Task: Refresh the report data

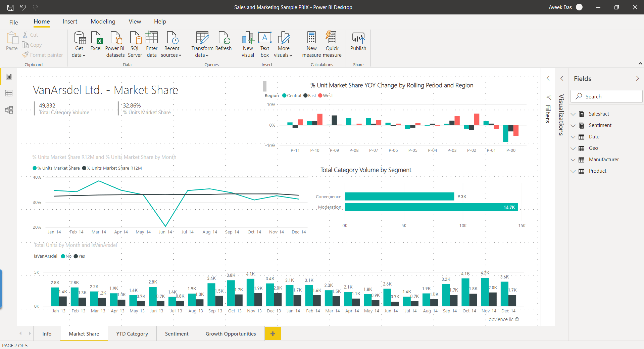Action: click(224, 41)
